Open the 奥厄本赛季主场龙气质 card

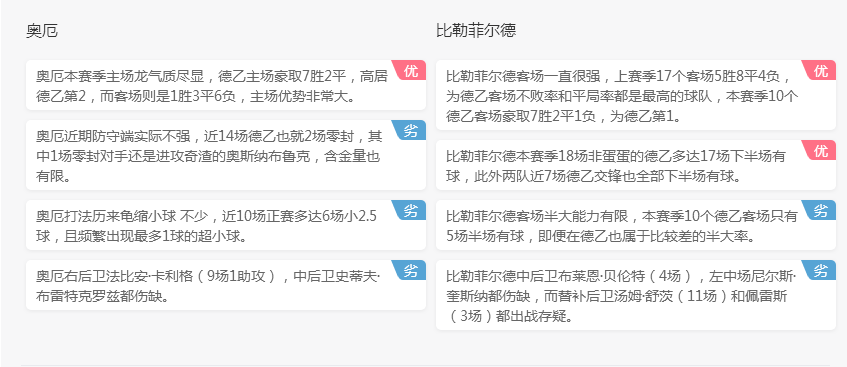point(226,85)
